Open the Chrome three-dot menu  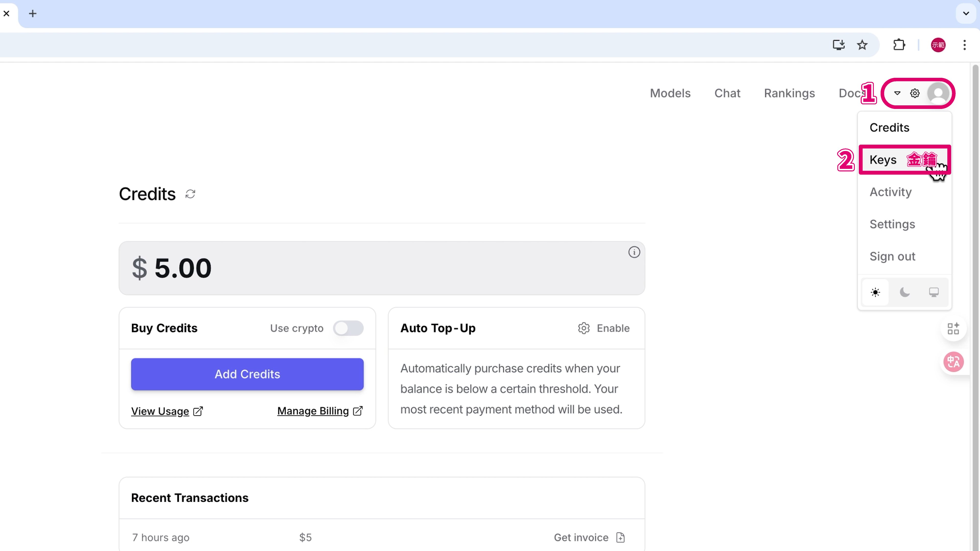(x=964, y=45)
